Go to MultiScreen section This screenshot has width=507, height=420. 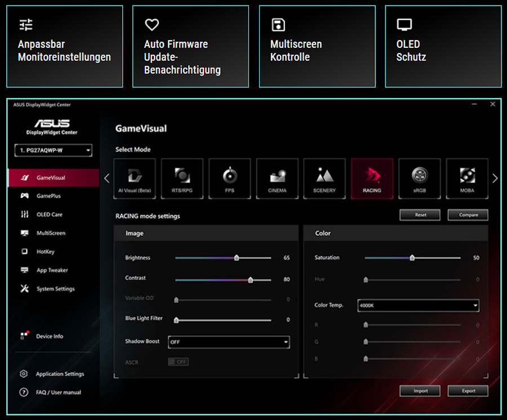[x=54, y=233]
